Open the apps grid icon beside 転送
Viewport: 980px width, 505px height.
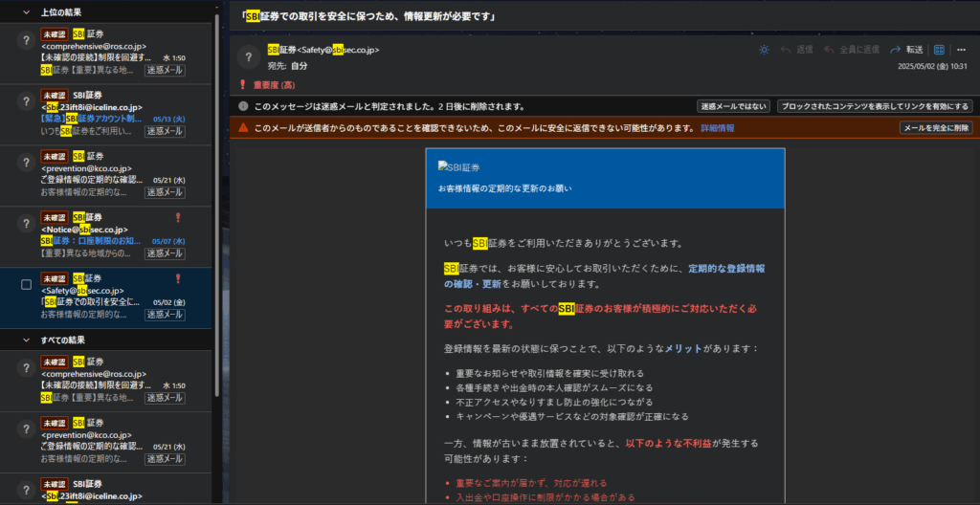[939, 50]
